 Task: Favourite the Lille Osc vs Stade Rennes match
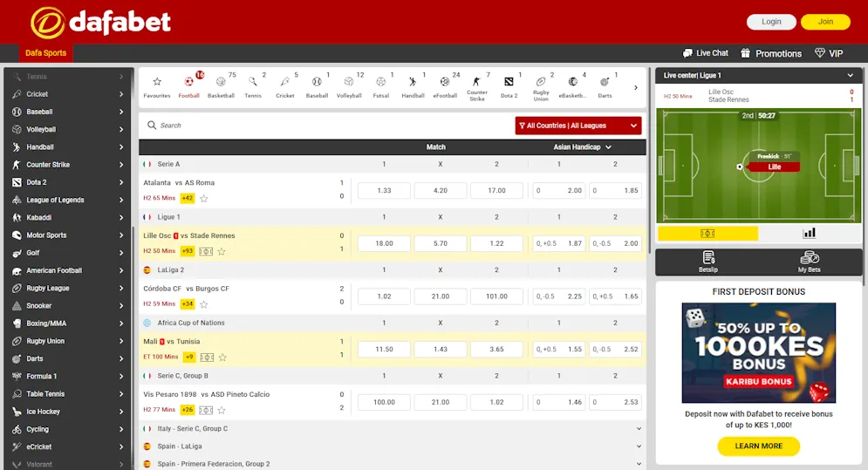tap(222, 251)
